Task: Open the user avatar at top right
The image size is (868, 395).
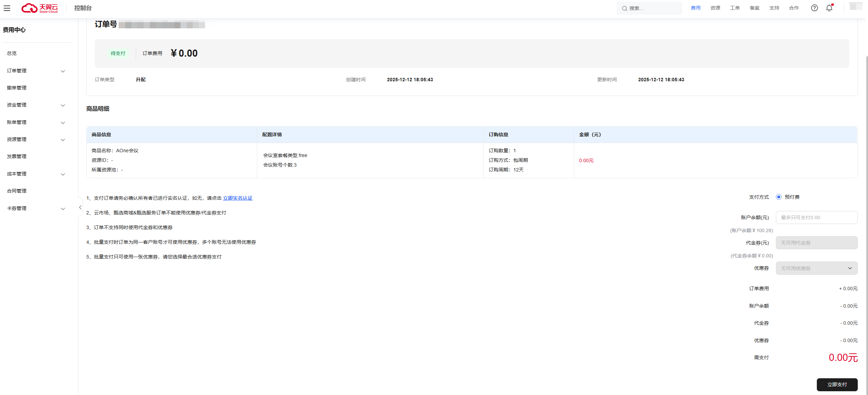Action: point(855,6)
